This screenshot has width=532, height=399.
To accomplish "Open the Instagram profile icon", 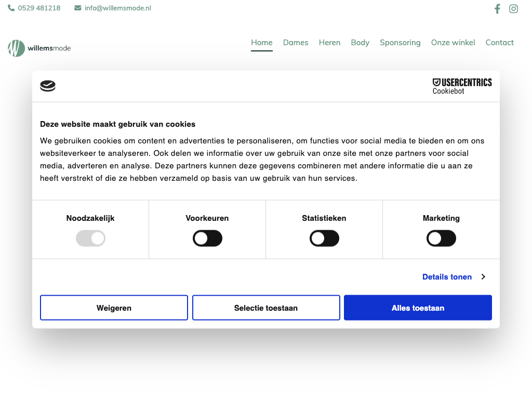I will tap(513, 9).
